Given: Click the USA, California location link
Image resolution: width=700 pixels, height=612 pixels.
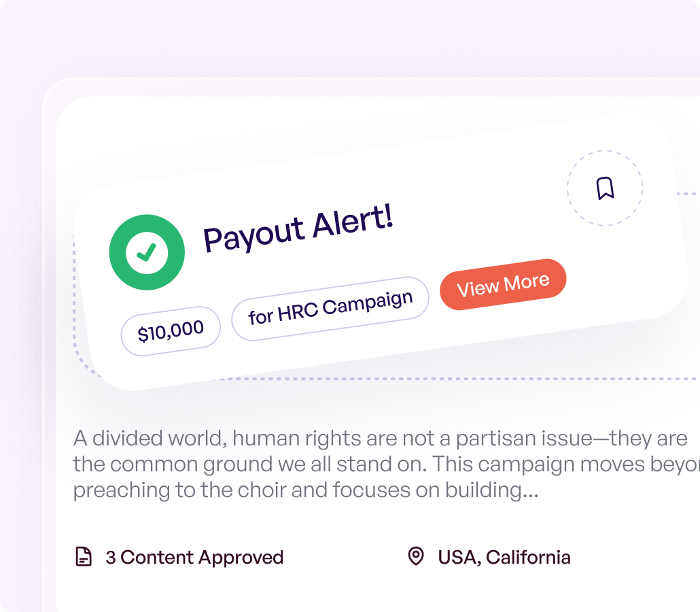Looking at the screenshot, I should pyautogui.click(x=503, y=557).
